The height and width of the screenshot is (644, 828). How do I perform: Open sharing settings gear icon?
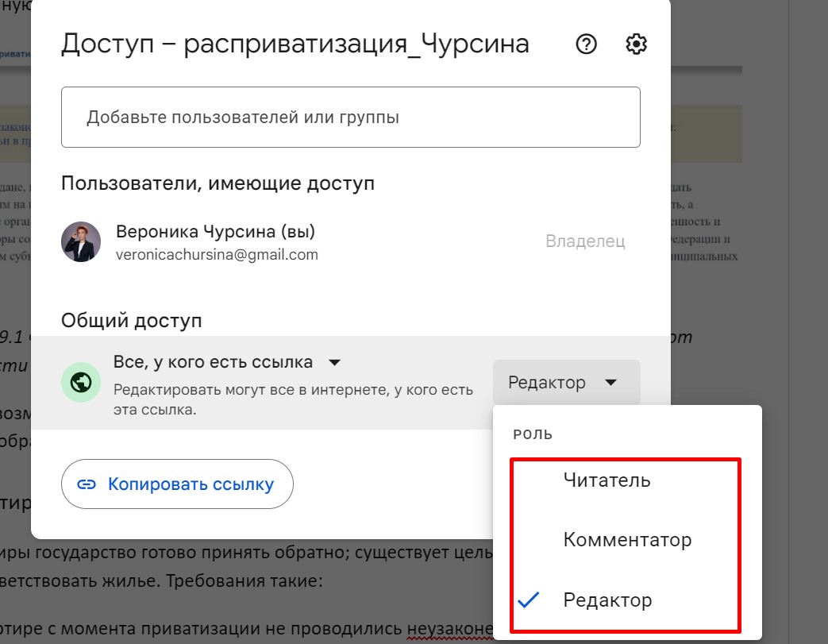[x=636, y=45]
